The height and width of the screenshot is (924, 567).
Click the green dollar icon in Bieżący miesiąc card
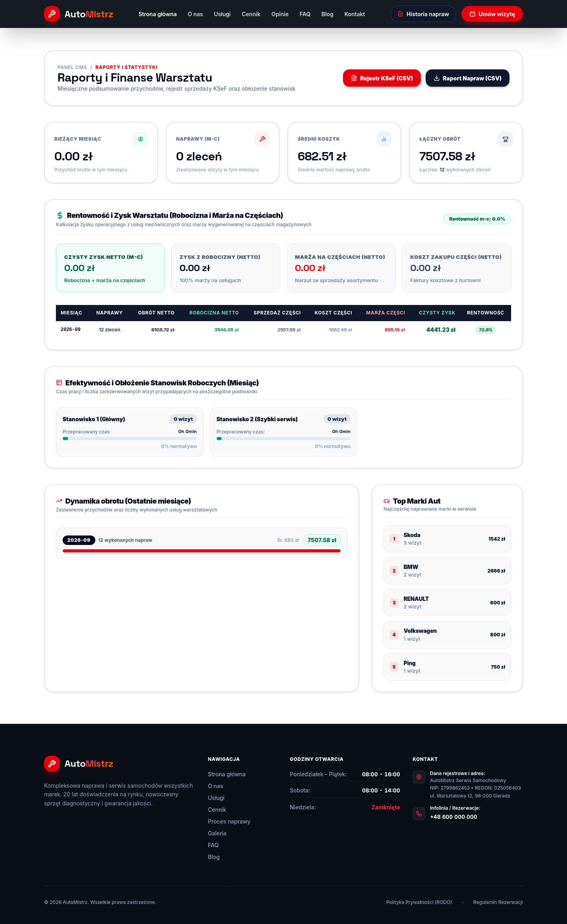[x=141, y=139]
